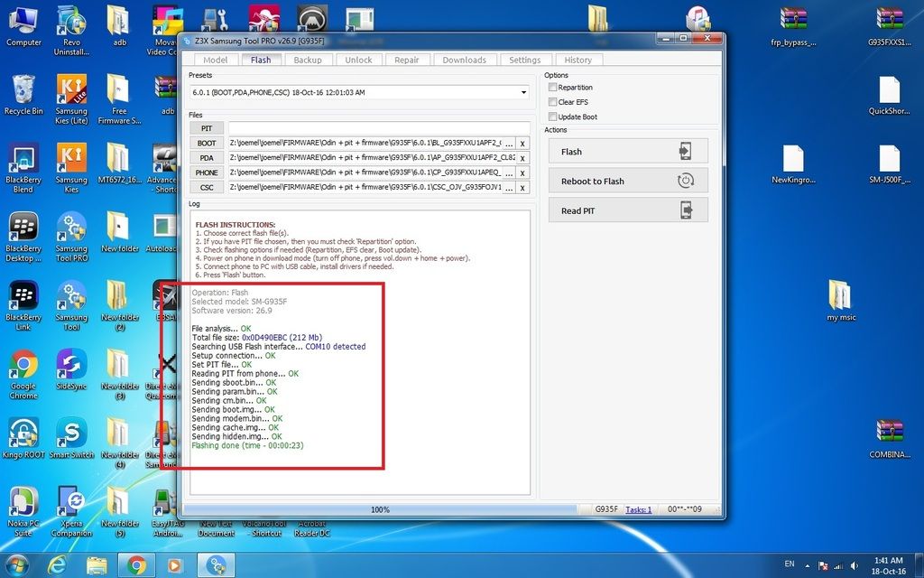The image size is (924, 578).
Task: Open the Backup tab
Action: coord(308,60)
